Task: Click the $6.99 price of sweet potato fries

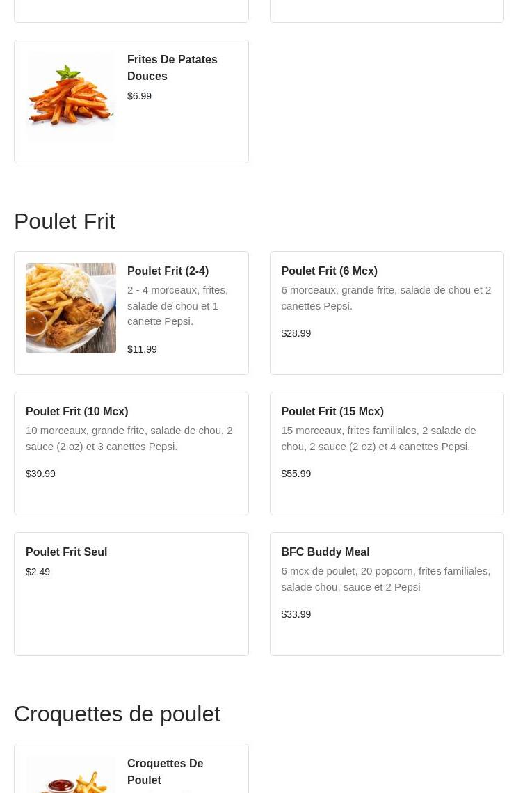Action: pos(139,96)
